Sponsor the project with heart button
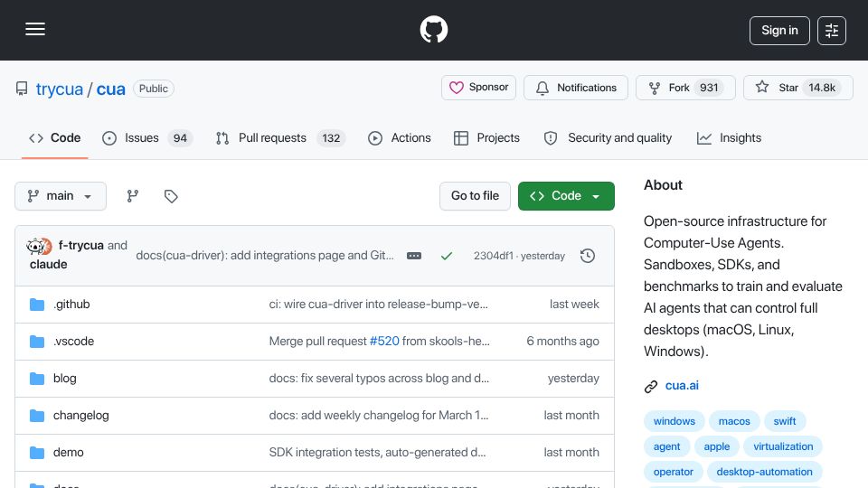The height and width of the screenshot is (488, 868). tap(478, 88)
